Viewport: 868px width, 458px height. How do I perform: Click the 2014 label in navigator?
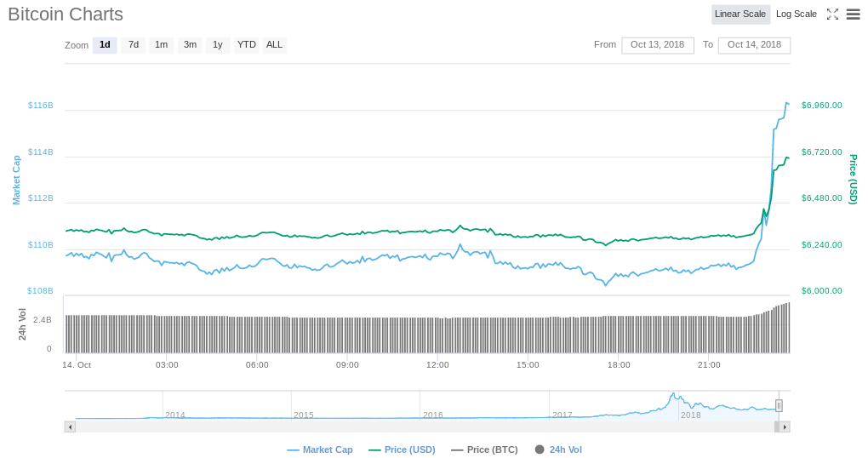tap(175, 415)
